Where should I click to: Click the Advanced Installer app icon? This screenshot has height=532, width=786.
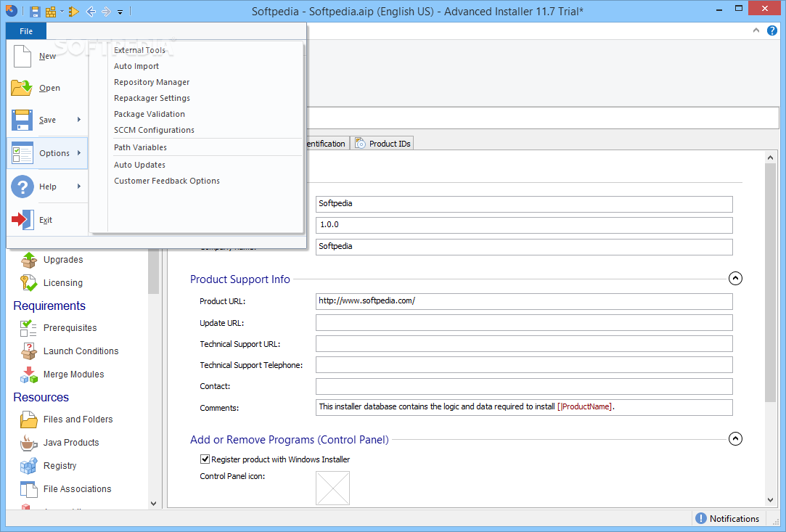point(12,11)
